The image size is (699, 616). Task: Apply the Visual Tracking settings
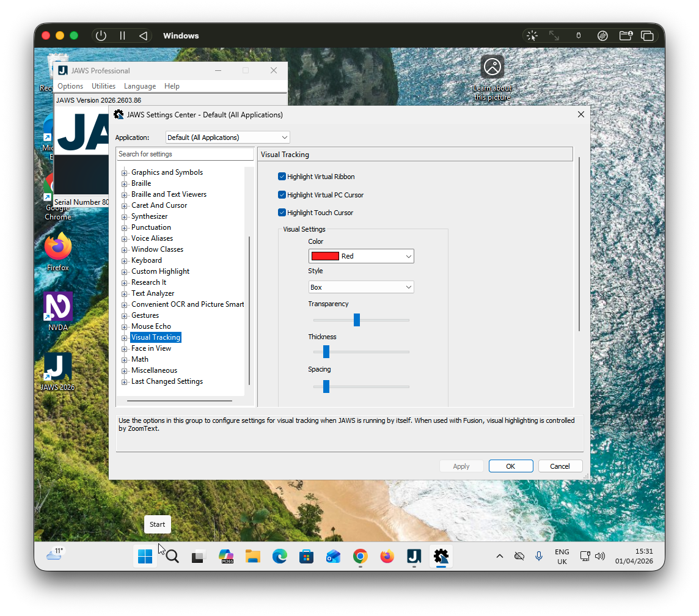(x=461, y=466)
